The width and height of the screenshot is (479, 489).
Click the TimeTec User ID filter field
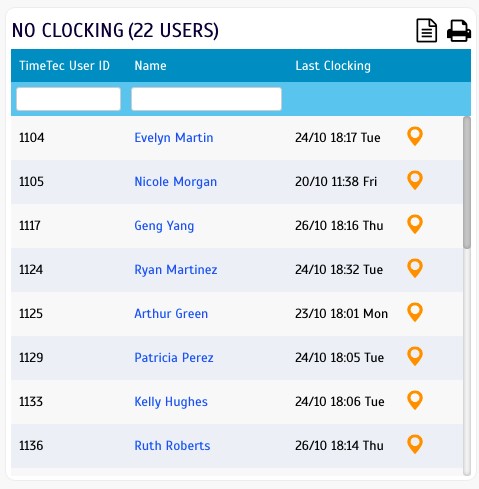tap(68, 99)
